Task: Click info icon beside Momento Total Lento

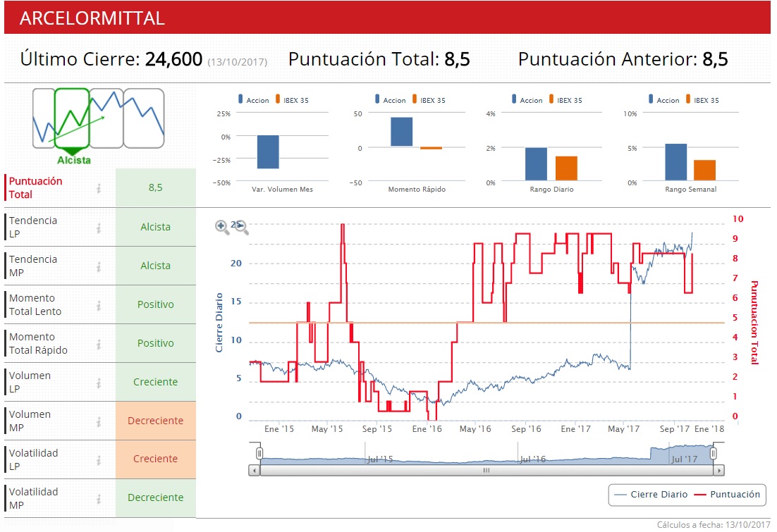Action: [99, 305]
